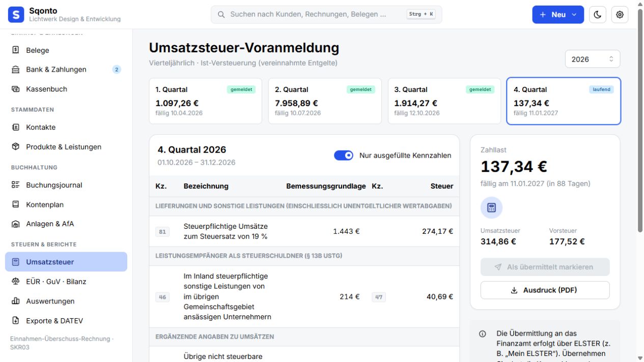This screenshot has height=362, width=644.
Task: Click the Umsatzsteuer sidebar icon
Action: [x=16, y=262]
